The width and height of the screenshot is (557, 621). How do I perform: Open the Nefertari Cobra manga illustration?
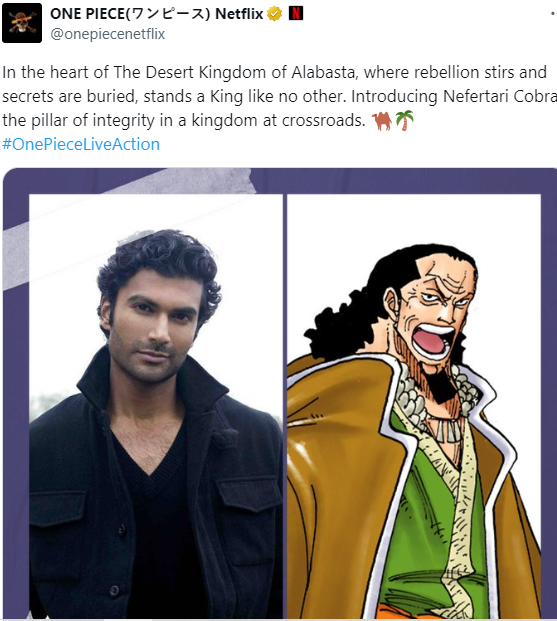[414, 406]
